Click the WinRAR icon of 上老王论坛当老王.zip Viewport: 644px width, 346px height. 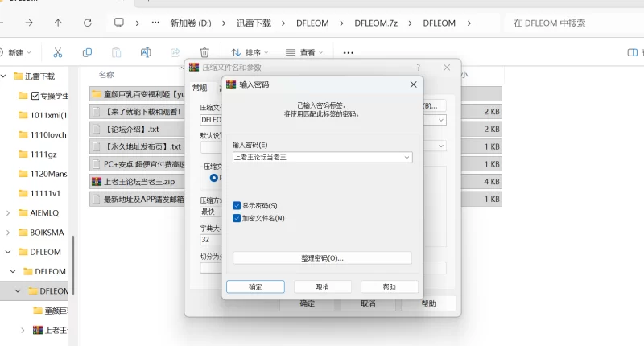point(97,181)
